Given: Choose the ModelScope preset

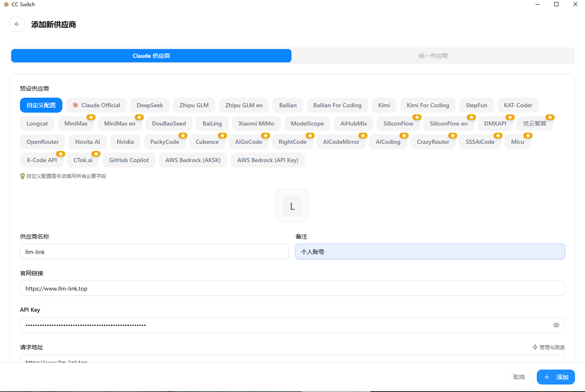Looking at the screenshot, I should (307, 123).
